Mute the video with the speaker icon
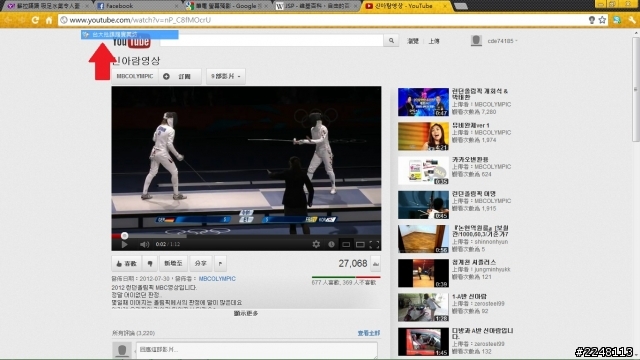 (x=144, y=244)
